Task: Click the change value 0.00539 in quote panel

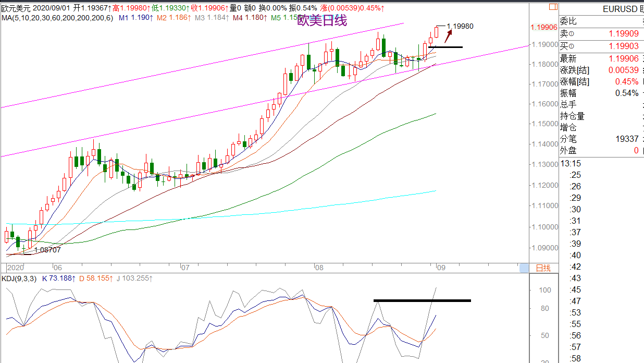Action: [x=624, y=70]
